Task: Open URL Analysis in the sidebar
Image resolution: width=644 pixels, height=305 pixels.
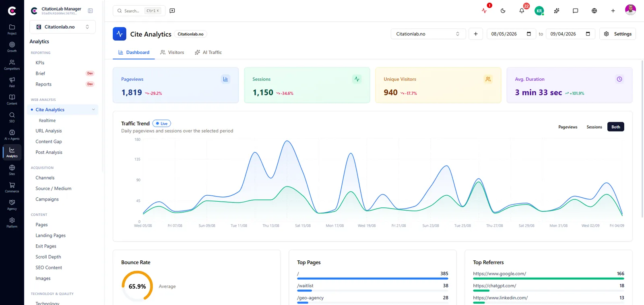Action: tap(48, 131)
